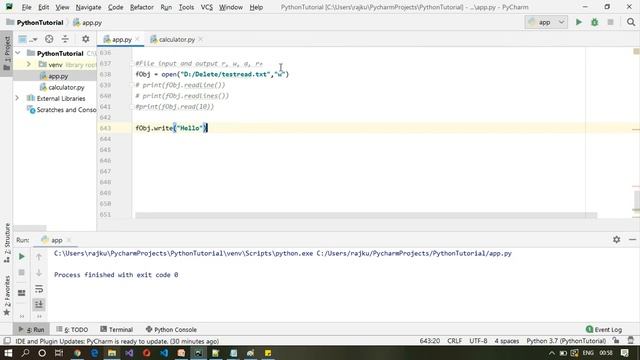Click line separator CRLF in status bar
The image size is (640, 360).
[454, 341]
